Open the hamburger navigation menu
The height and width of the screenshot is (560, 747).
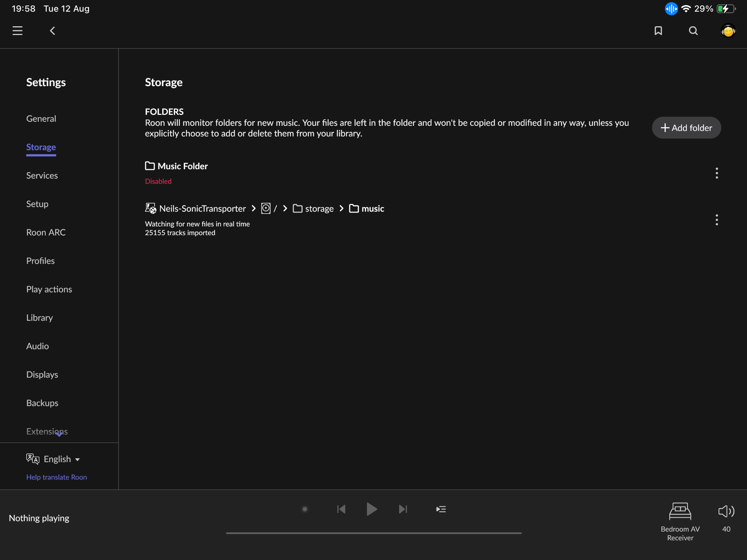click(18, 31)
